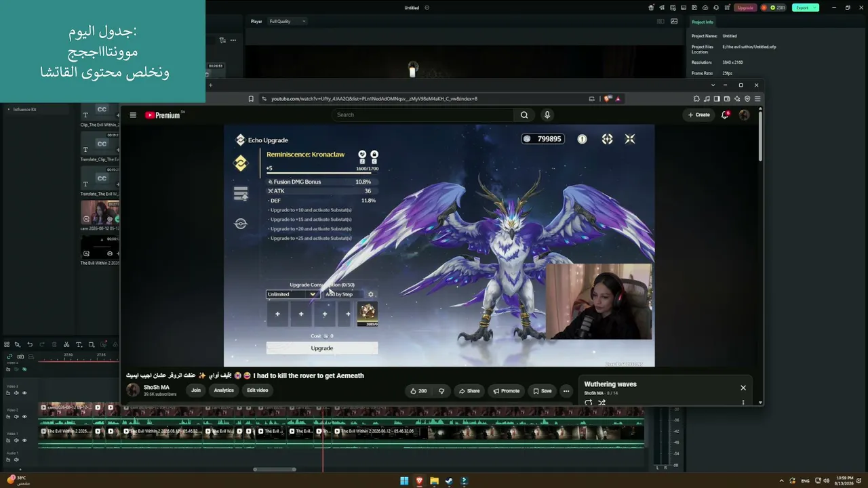Image resolution: width=868 pixels, height=488 pixels.
Task: Open snapshot image icon in player panel
Action: pyautogui.click(x=674, y=22)
